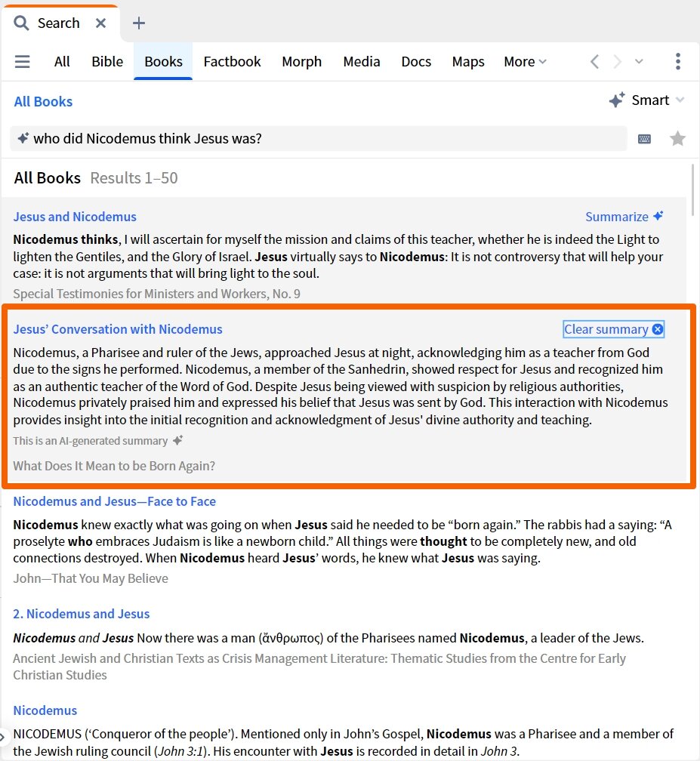Click the back navigation arrow
This screenshot has height=761, width=700.
594,62
